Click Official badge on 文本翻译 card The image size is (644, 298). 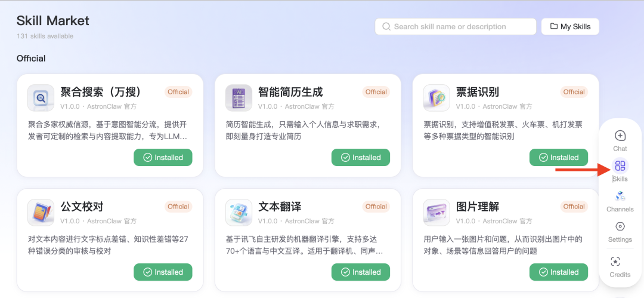pos(376,207)
